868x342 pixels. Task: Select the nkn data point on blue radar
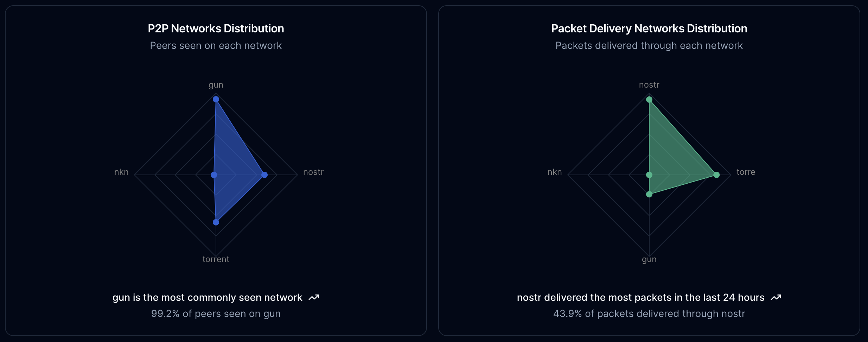coord(214,175)
